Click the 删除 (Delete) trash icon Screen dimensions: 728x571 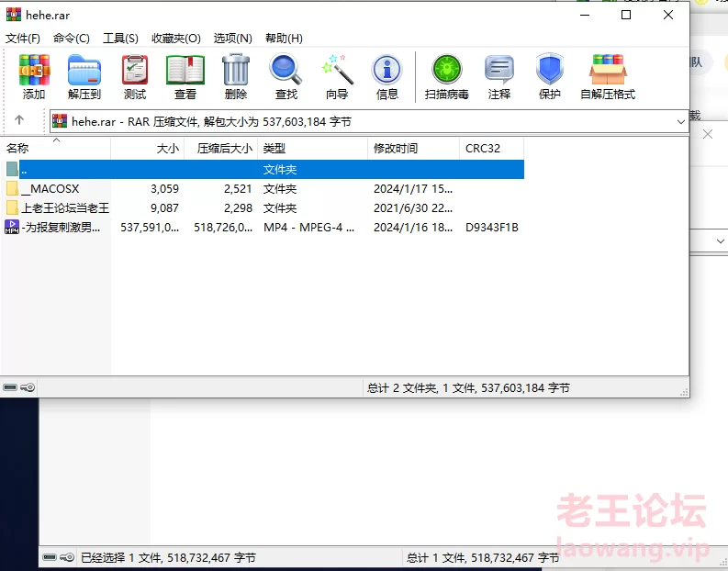pos(236,77)
